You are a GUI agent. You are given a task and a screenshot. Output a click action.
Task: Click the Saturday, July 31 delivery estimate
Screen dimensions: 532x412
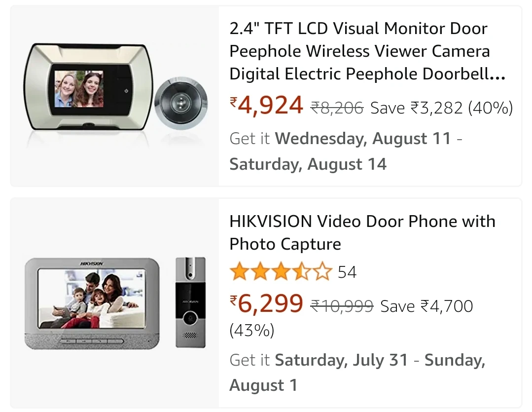click(341, 360)
